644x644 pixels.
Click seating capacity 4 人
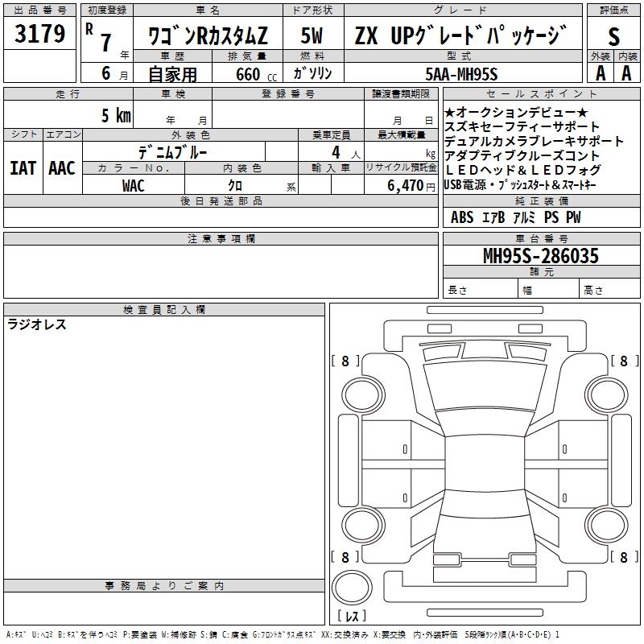pos(346,153)
